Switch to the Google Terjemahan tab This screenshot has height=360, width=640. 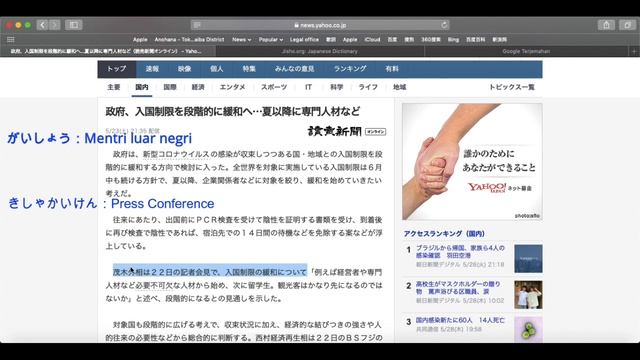tap(526, 51)
